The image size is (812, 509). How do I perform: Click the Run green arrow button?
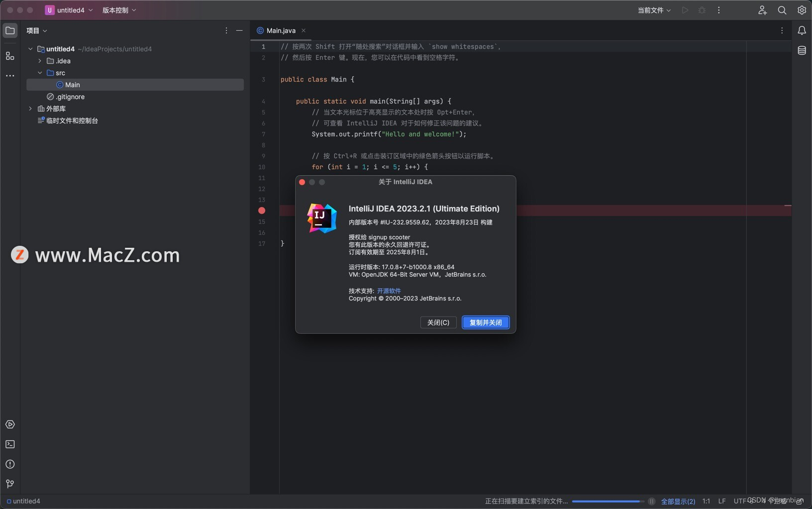(685, 10)
